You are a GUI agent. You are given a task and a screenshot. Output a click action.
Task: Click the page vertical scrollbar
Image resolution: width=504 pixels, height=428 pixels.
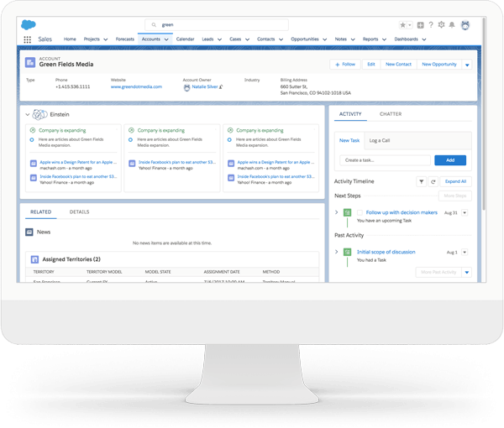(x=484, y=114)
